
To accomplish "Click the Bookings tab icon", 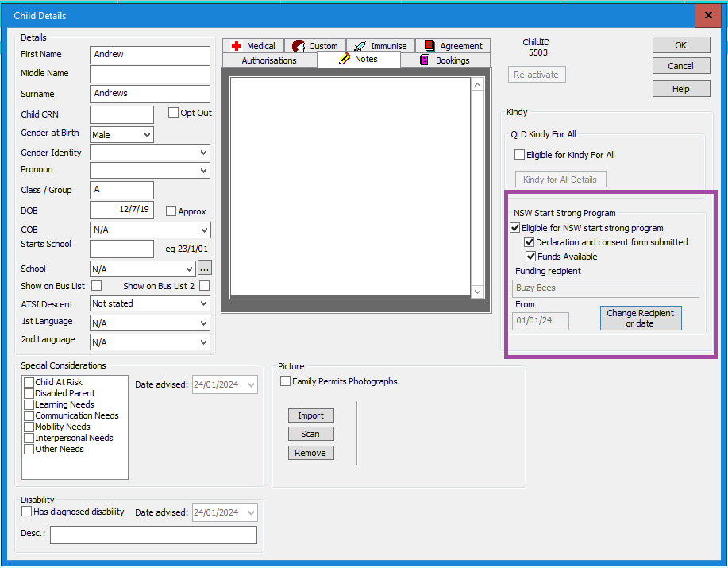I will tap(425, 60).
